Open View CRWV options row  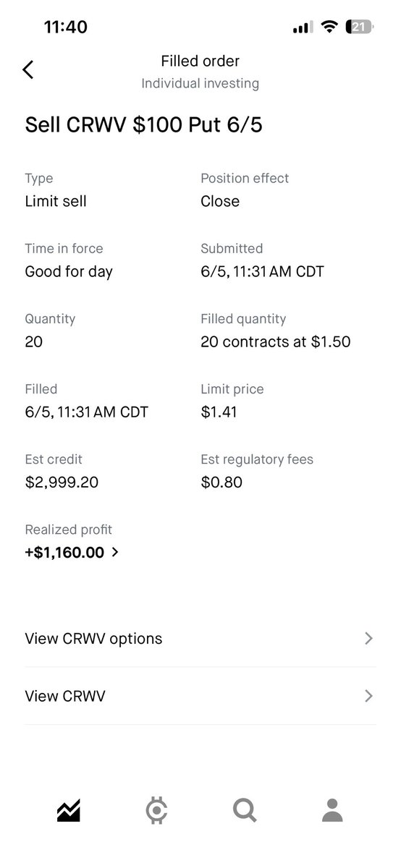point(200,638)
